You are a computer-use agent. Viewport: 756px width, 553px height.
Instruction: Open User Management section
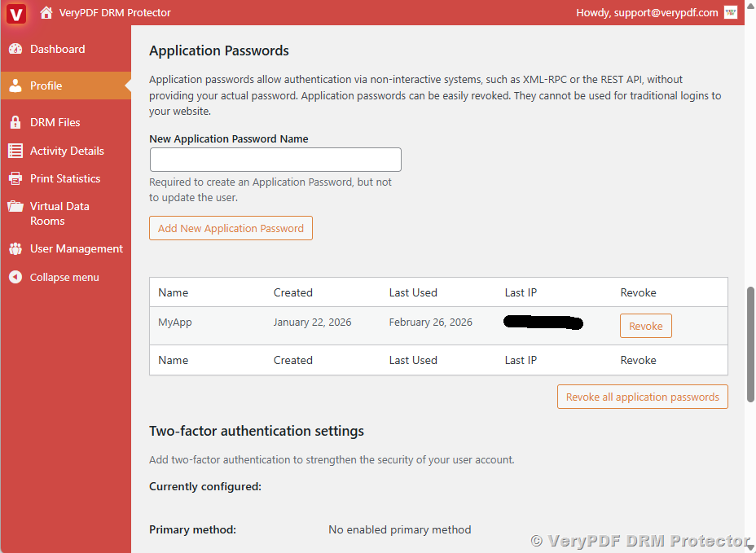pyautogui.click(x=77, y=248)
